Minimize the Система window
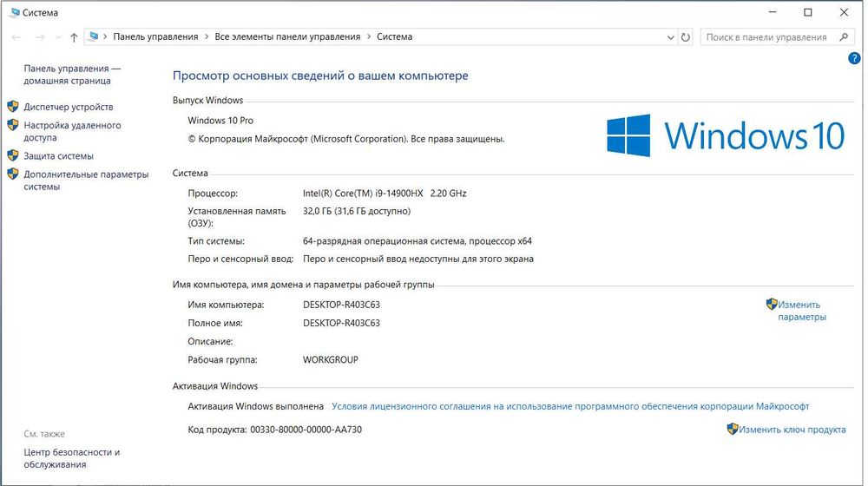Image resolution: width=868 pixels, height=486 pixels. [773, 12]
